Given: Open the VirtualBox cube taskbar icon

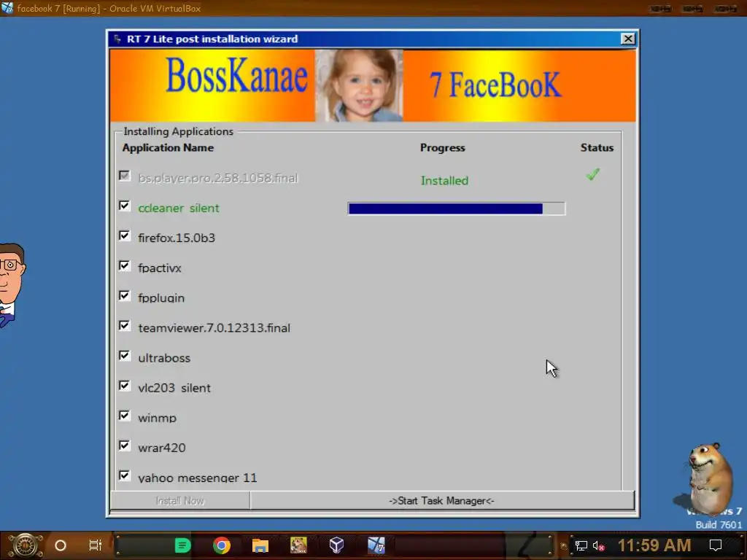Looking at the screenshot, I should (337, 545).
